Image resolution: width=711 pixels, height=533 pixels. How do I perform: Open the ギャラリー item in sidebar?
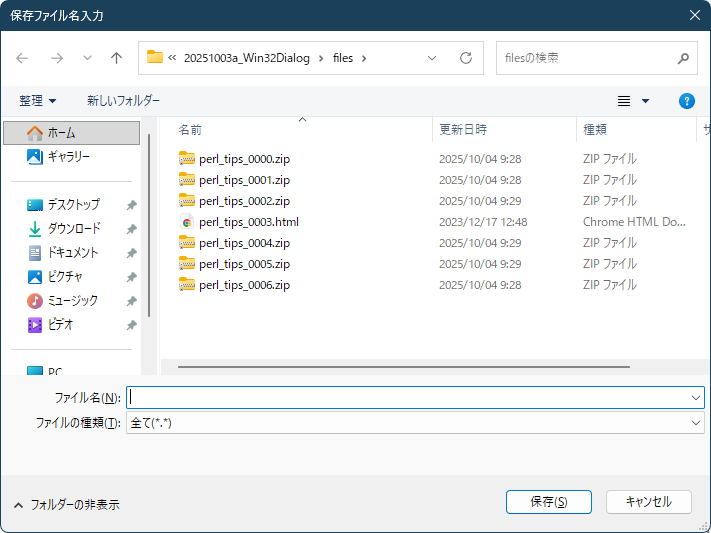pos(68,157)
